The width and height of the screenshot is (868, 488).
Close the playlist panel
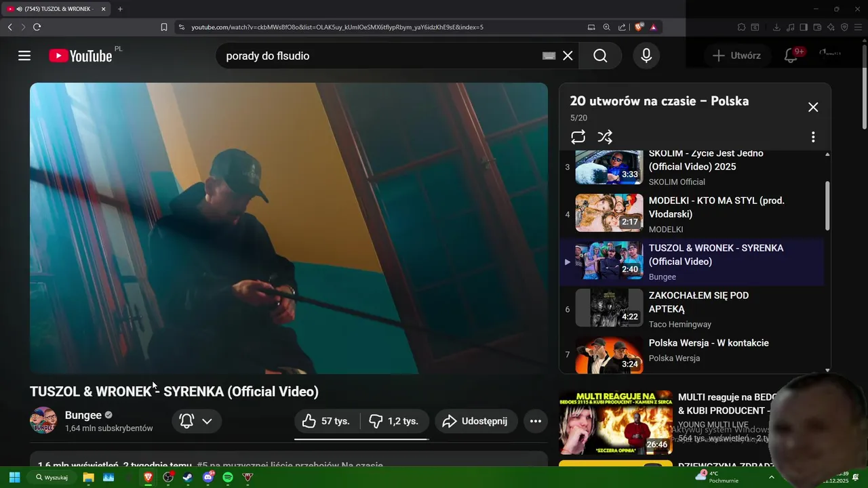(813, 107)
